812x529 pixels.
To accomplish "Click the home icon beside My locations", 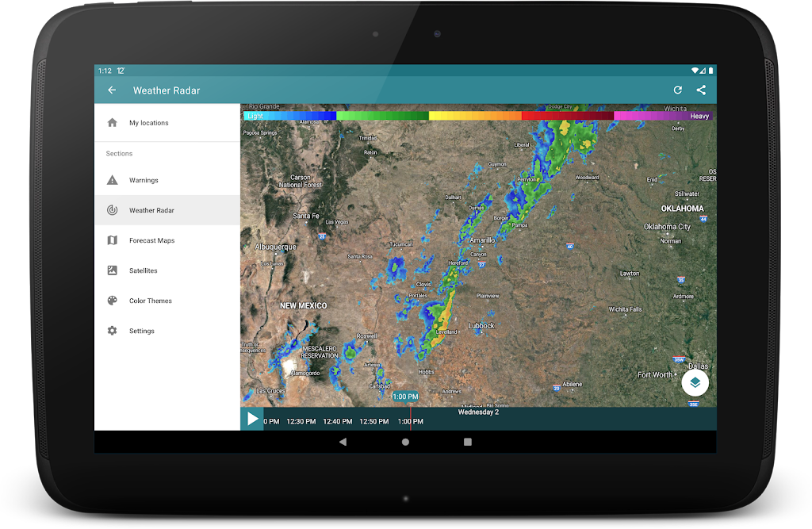I will click(113, 123).
